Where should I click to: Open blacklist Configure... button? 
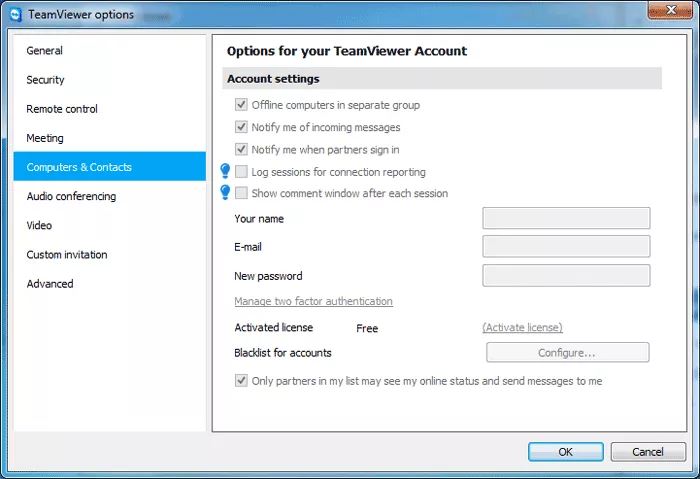click(x=567, y=353)
